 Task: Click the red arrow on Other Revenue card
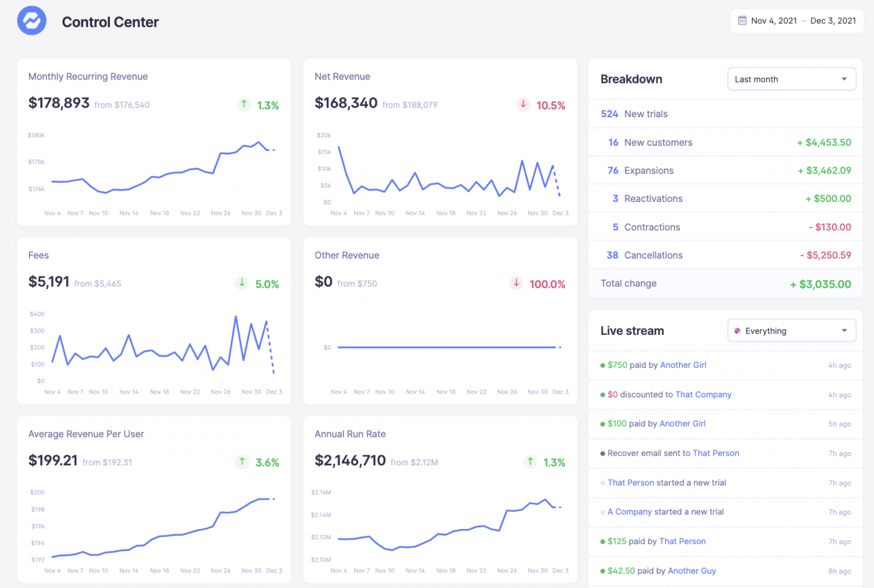pos(516,283)
